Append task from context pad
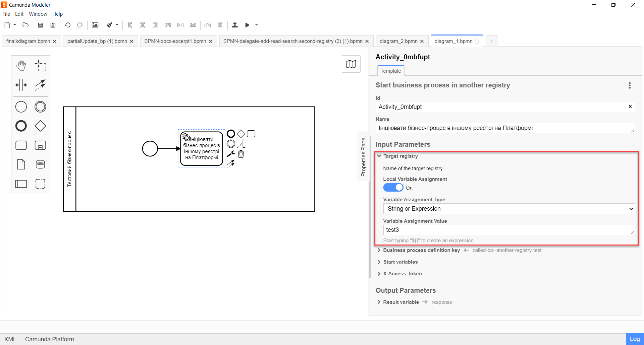 [x=251, y=134]
